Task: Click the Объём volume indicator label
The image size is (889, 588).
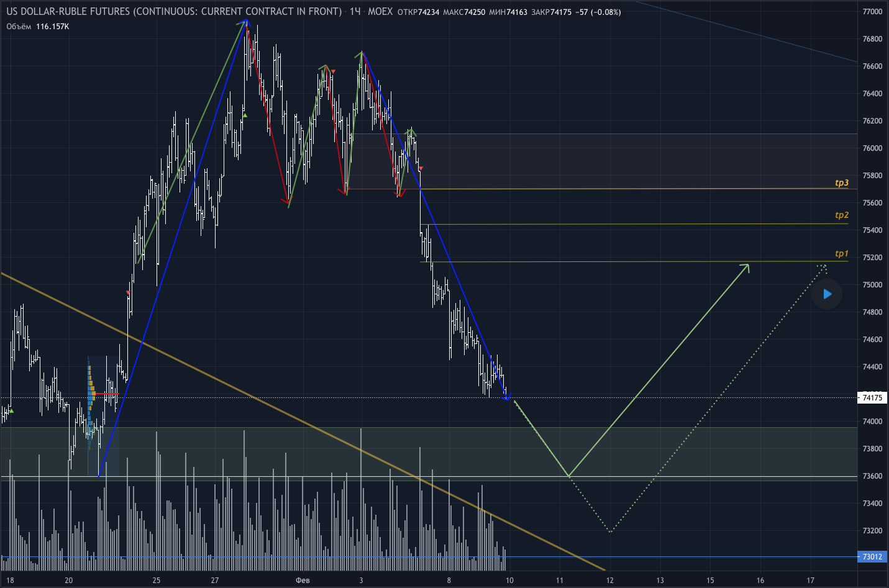Action: pos(19,27)
